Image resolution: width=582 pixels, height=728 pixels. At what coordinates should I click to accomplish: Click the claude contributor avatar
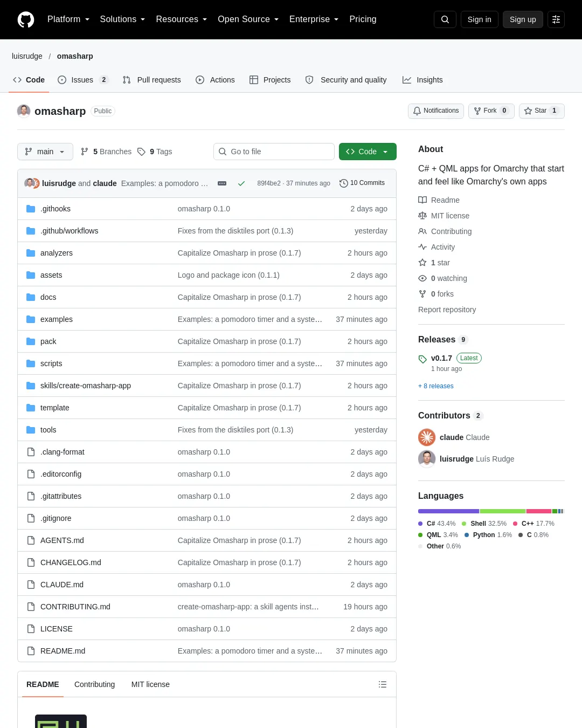pos(427,437)
